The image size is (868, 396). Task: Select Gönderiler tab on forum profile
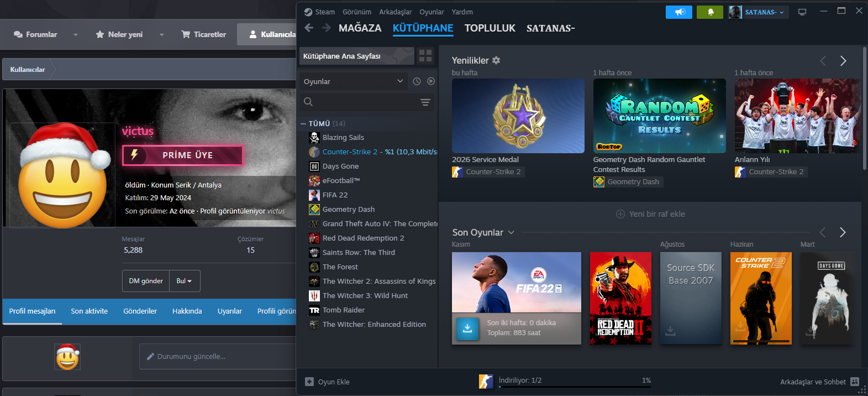click(x=140, y=311)
